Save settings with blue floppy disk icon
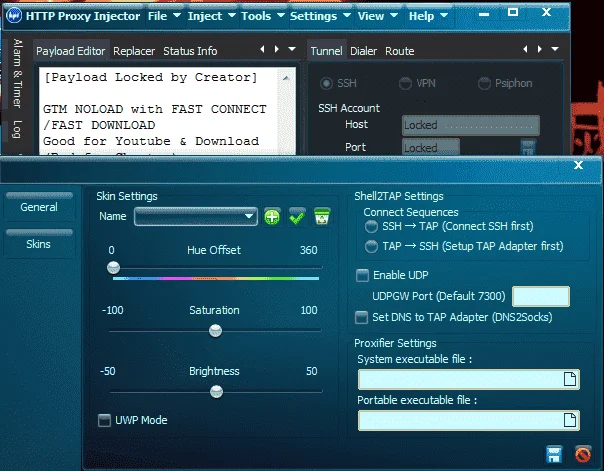 (554, 454)
